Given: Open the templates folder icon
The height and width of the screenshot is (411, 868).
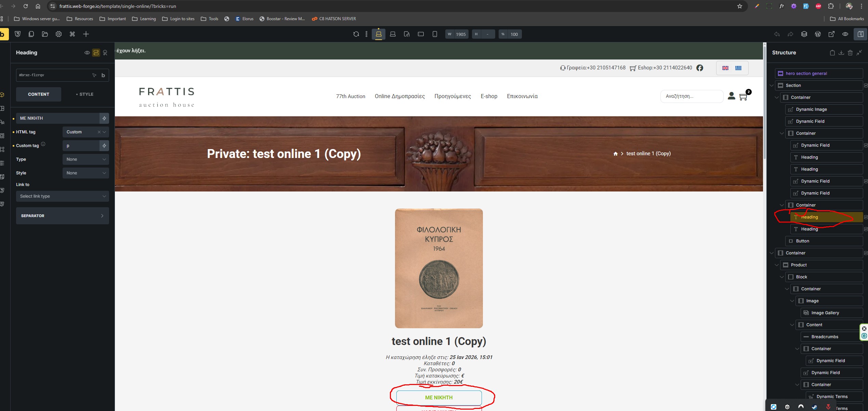Looking at the screenshot, I should coord(45,34).
